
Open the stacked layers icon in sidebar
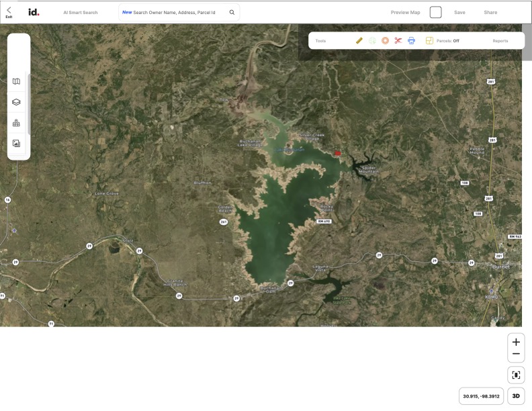[16, 102]
